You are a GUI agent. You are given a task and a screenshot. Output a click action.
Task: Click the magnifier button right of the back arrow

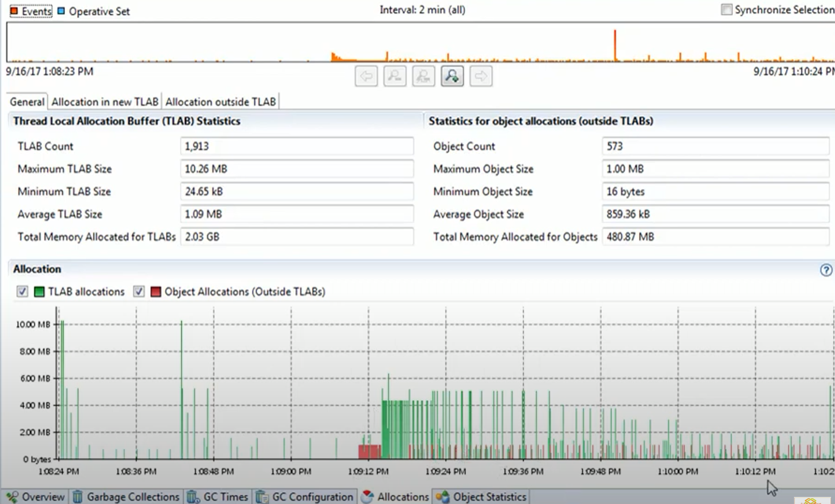coord(395,76)
